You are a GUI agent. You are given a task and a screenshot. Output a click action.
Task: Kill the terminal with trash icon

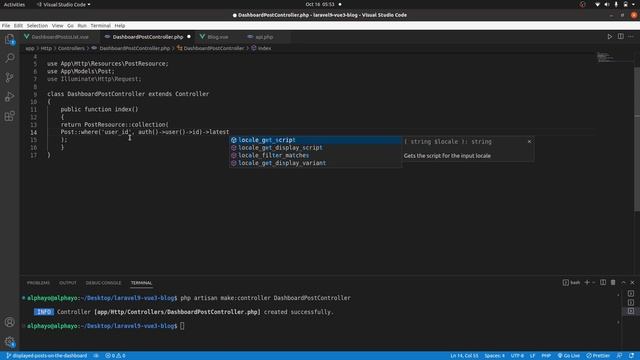click(613, 282)
